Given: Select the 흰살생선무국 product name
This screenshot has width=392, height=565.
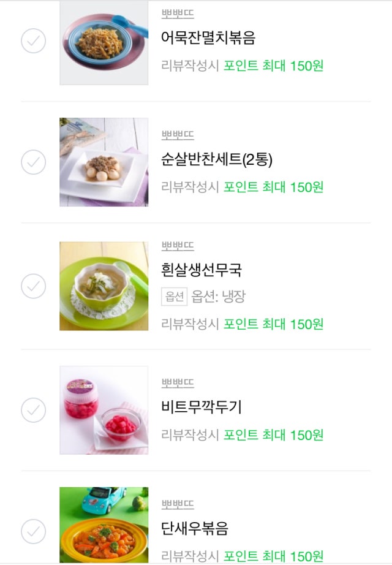Looking at the screenshot, I should pos(202,270).
